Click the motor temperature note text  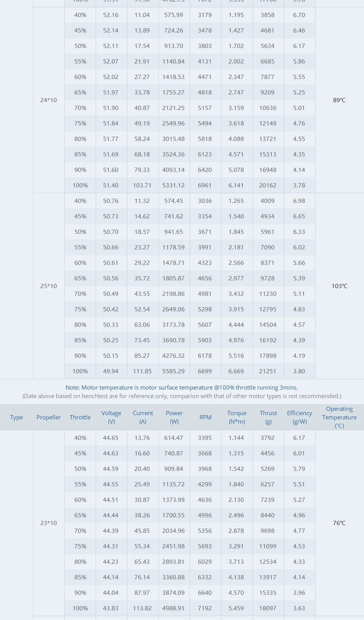tap(182, 387)
